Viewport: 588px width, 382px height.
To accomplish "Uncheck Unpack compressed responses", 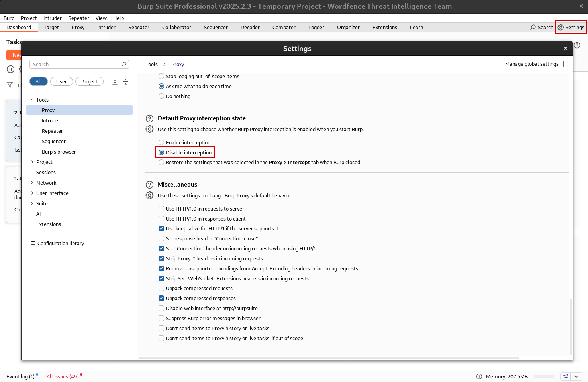I will point(161,298).
